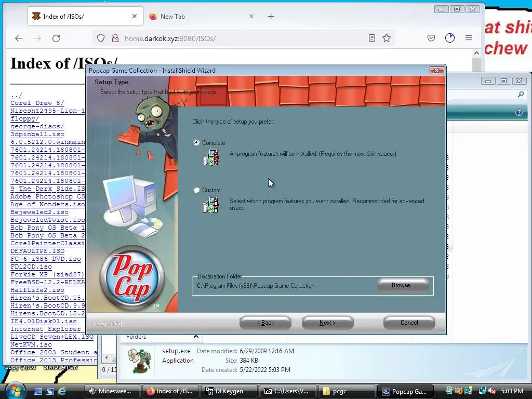This screenshot has width=532, height=399.
Task: Open a new browser tab with plus button
Action: coord(271,16)
